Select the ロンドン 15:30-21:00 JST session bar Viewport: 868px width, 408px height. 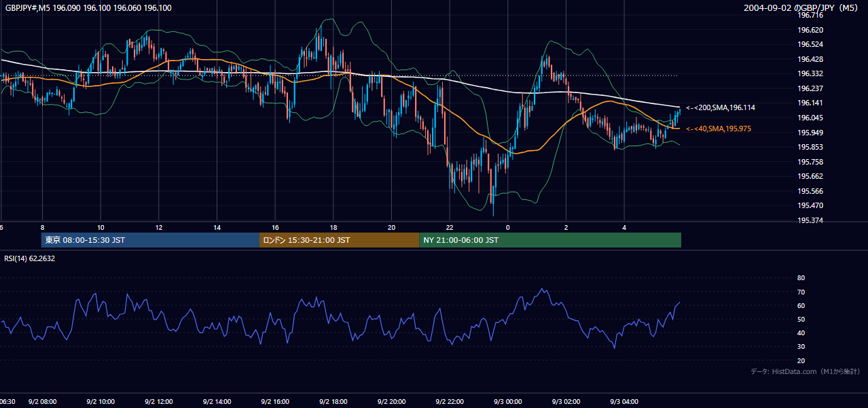339,240
